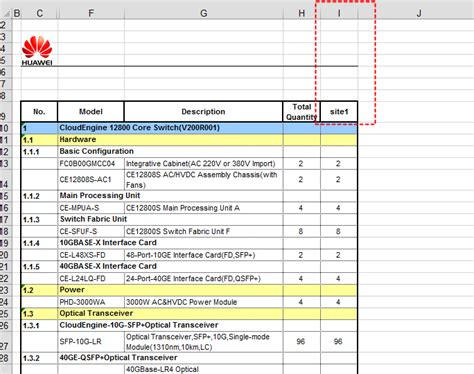Click total quantity 96 for SFP-10G-LR
The image size is (474, 374).
pyautogui.click(x=301, y=342)
